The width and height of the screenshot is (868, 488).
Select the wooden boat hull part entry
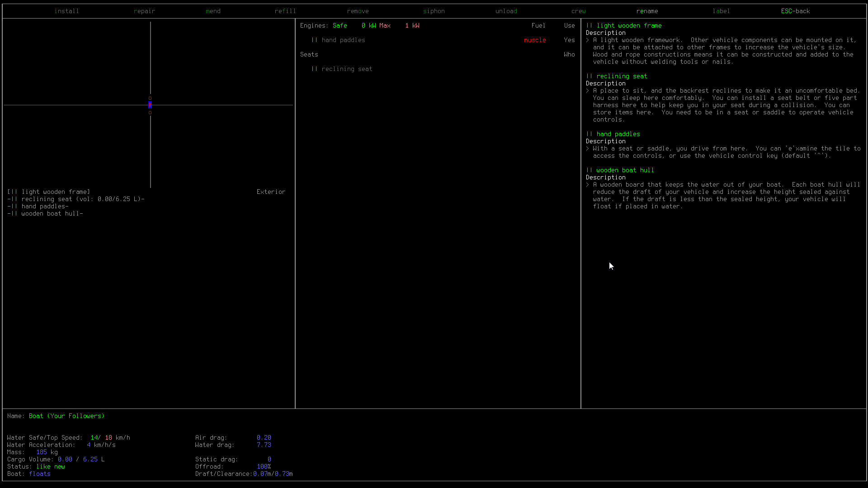point(52,213)
